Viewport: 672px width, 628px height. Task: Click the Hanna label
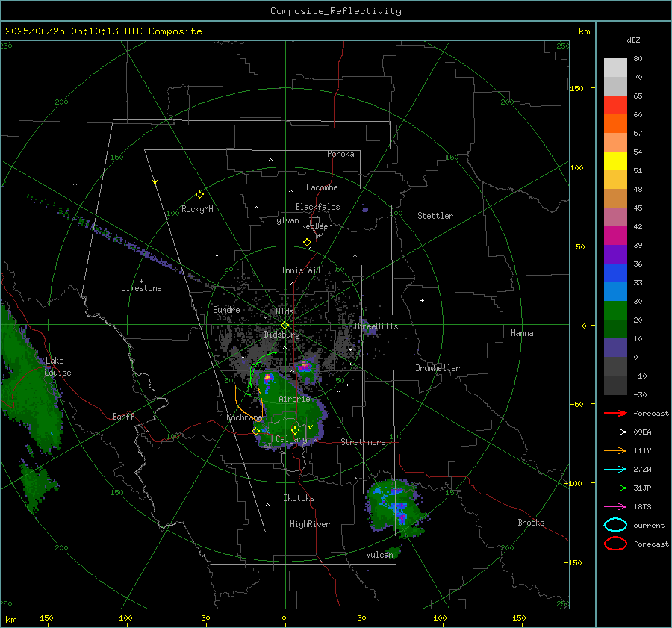click(522, 333)
